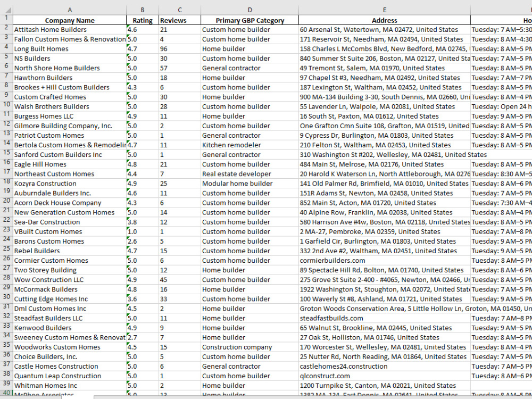
Task: Select Walsh Brothers Builders cell
Action: [x=70, y=106]
